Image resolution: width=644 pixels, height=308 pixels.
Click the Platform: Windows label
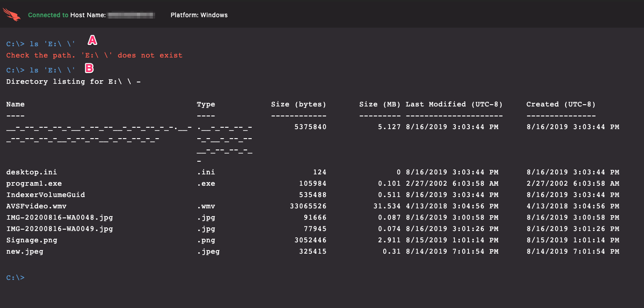[199, 15]
